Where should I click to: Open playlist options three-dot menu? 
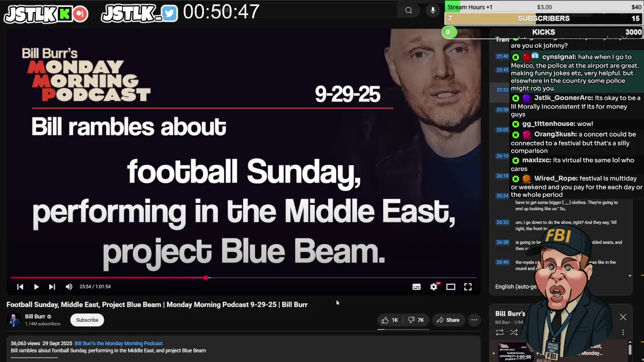pos(623,332)
